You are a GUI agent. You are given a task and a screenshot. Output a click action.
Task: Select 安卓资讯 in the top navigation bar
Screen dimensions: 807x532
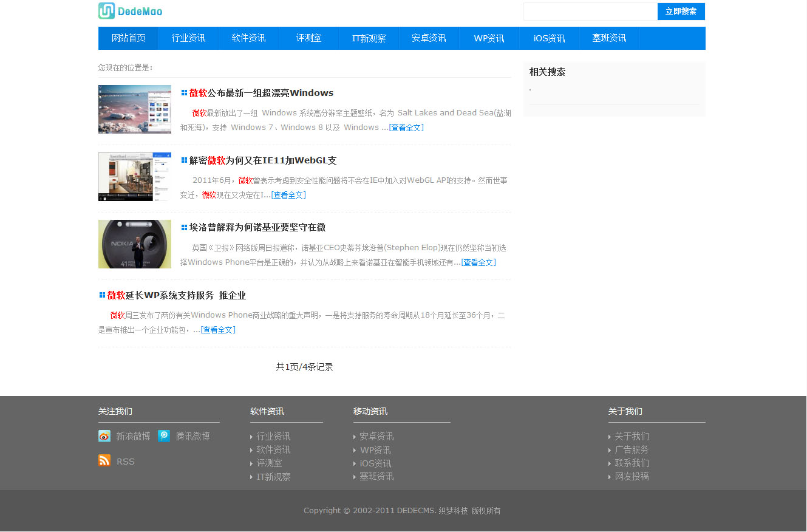pyautogui.click(x=429, y=38)
